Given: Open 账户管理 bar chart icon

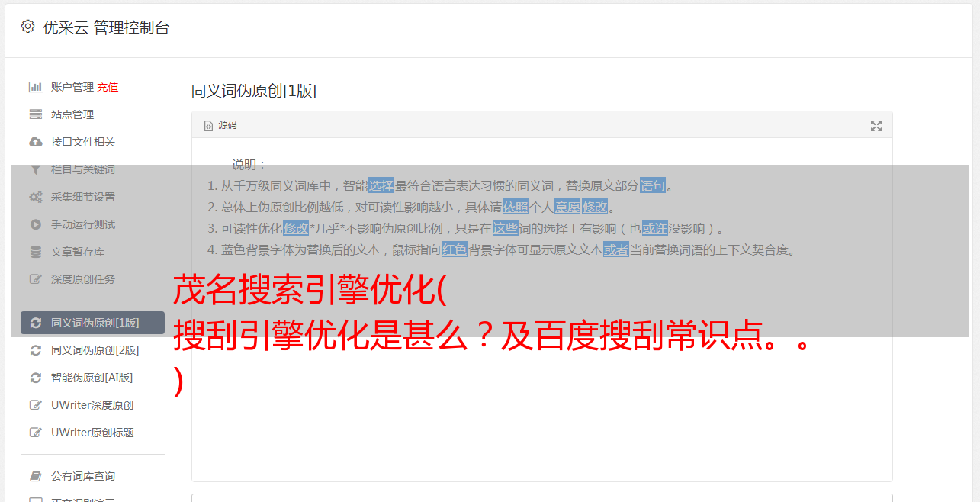Looking at the screenshot, I should 35,87.
